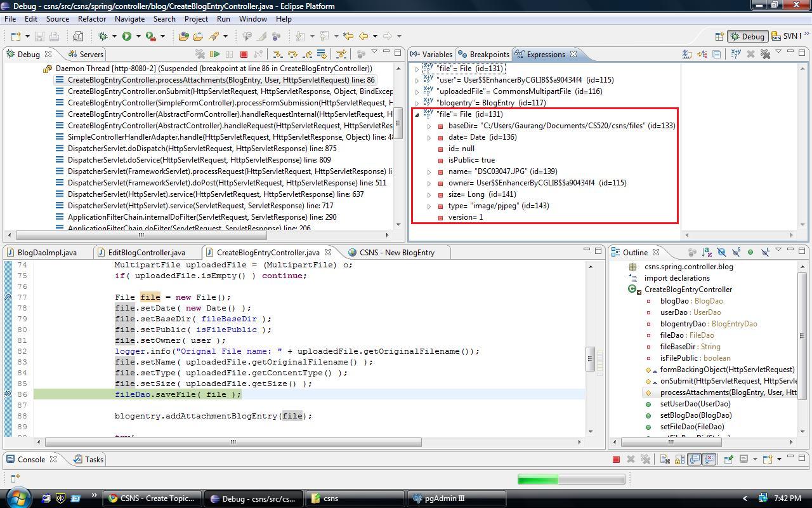Click Collapse All in the Expressions view
The width and height of the screenshot is (812, 508).
tap(717, 55)
